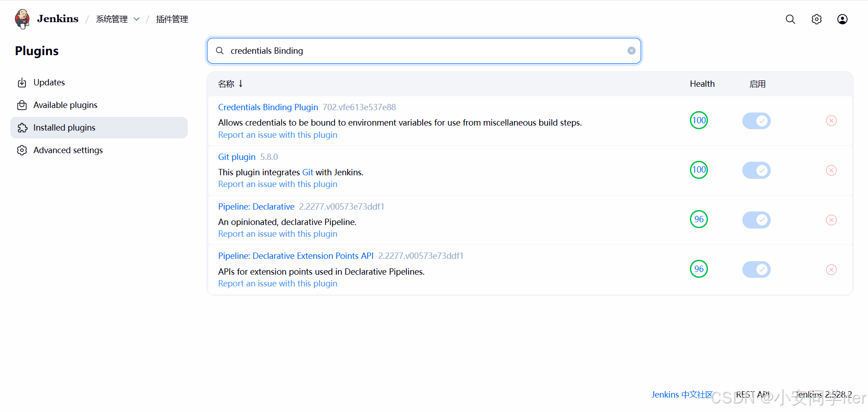Focus the plugin search input field
868x412 pixels.
point(424,51)
